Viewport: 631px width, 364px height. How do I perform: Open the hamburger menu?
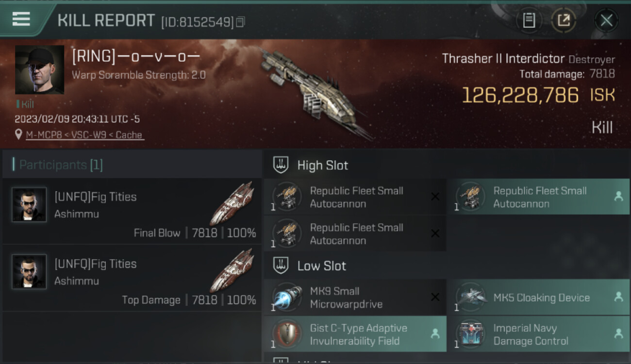[21, 19]
